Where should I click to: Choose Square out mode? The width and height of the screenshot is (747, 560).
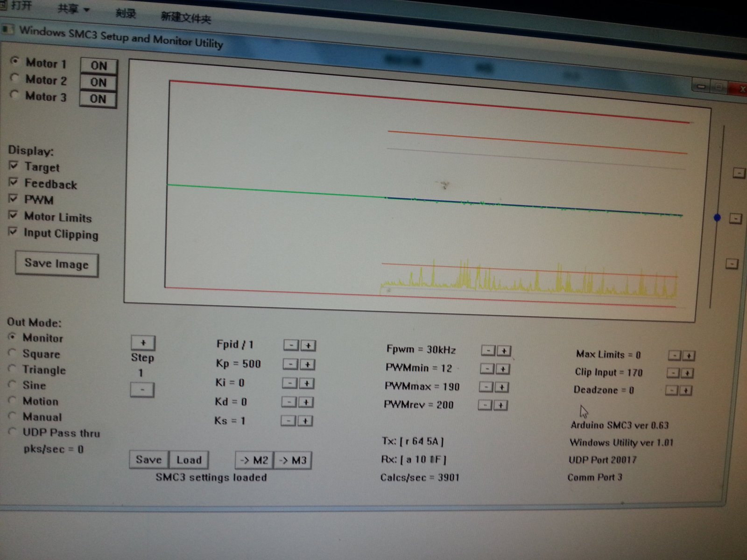pos(13,353)
